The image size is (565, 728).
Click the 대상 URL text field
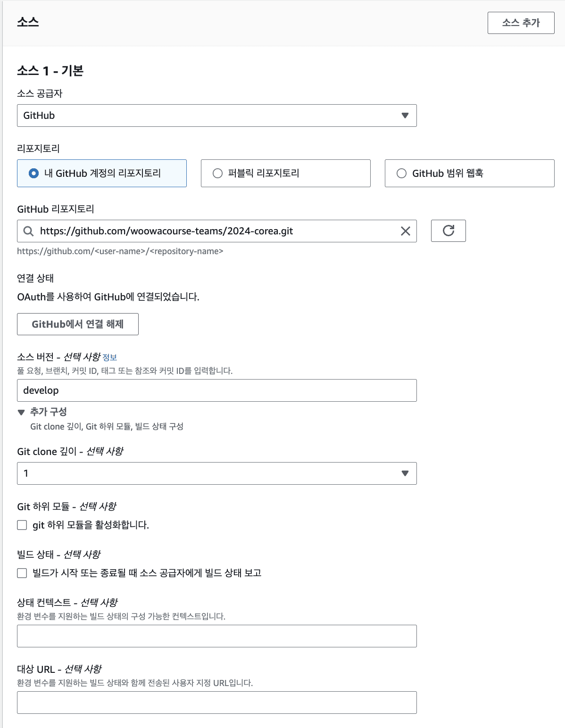pos(217,703)
